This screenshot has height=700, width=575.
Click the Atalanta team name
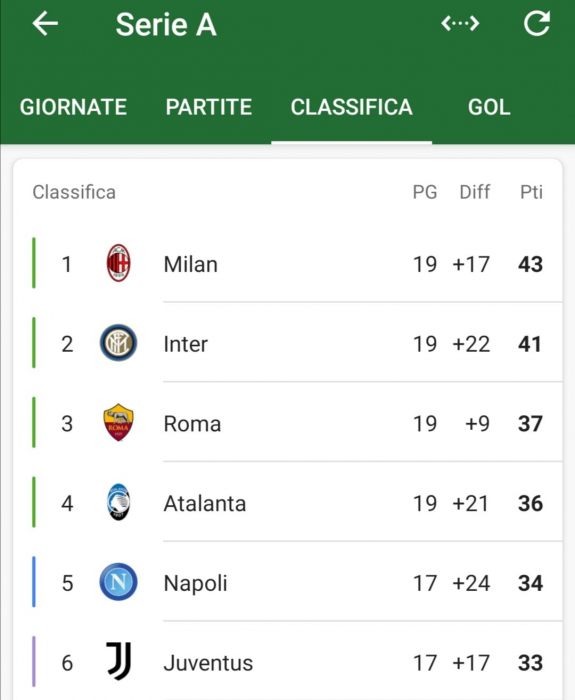pos(204,504)
